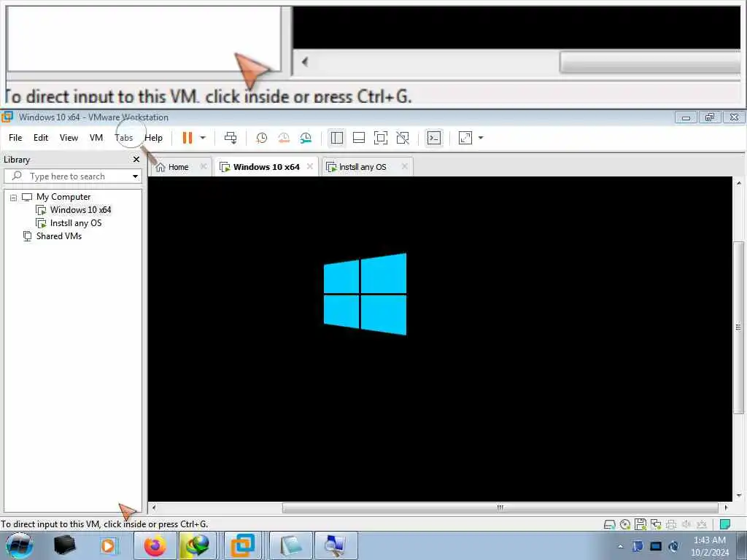This screenshot has height=560, width=747.
Task: Click the floppy drive status icon
Action: (640, 524)
